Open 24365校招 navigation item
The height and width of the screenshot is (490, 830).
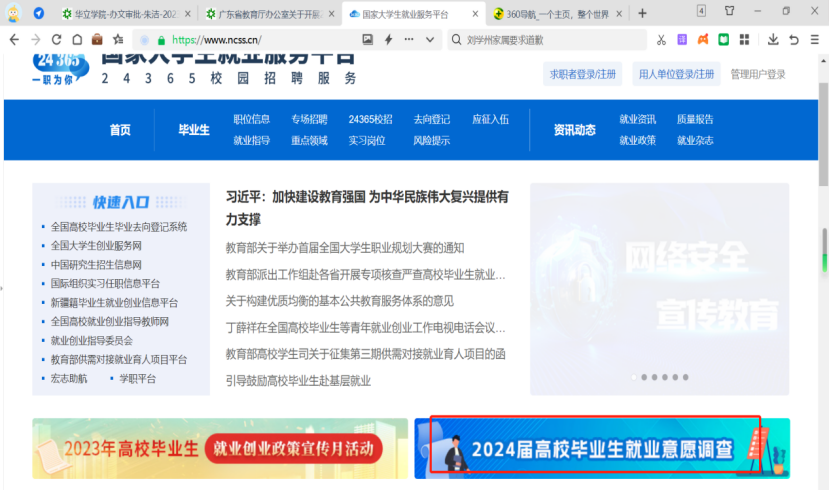pyautogui.click(x=370, y=119)
